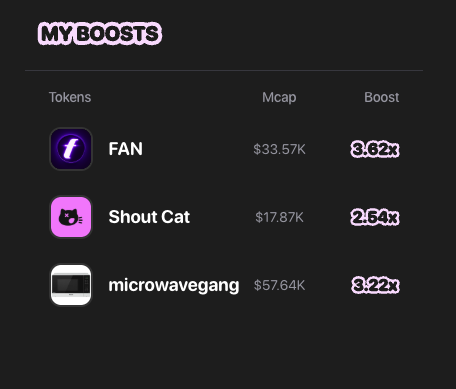456x389 pixels.
Task: Select the Shout Cat row between name and Mcap
Action: coord(222,217)
